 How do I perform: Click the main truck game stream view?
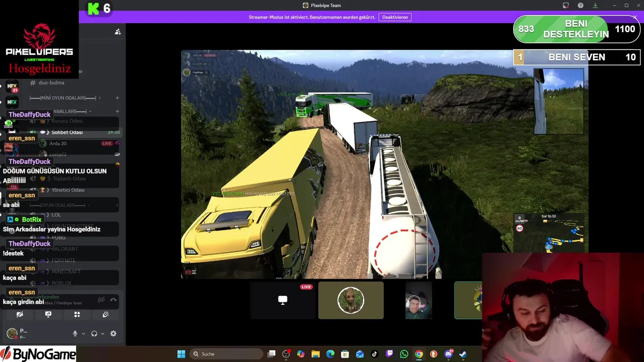point(384,164)
